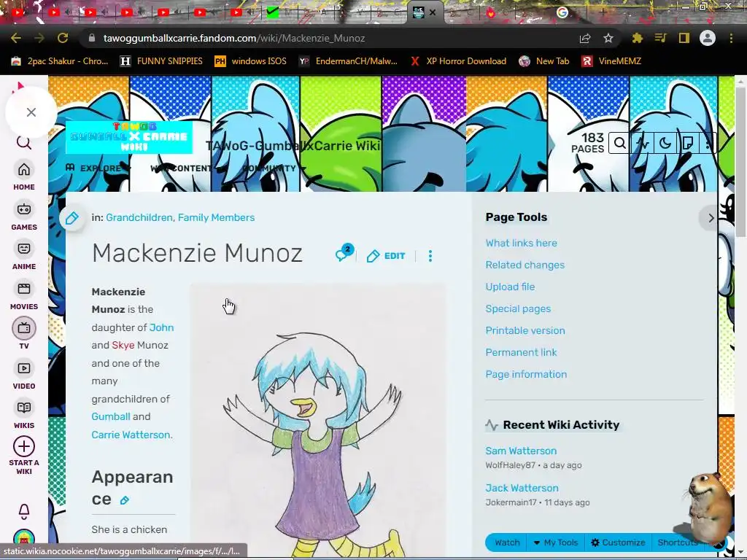The width and height of the screenshot is (747, 560).
Task: Open Chrome extensions puzzle icon
Action: [x=637, y=38]
